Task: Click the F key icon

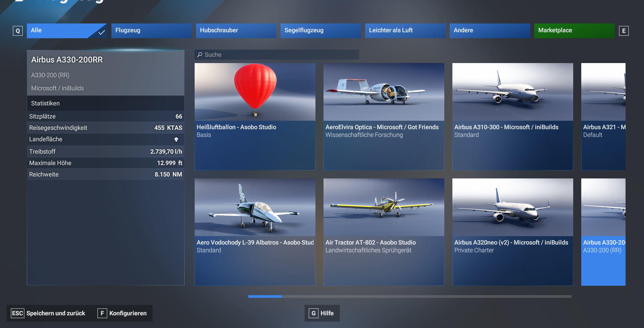Action: [102, 313]
